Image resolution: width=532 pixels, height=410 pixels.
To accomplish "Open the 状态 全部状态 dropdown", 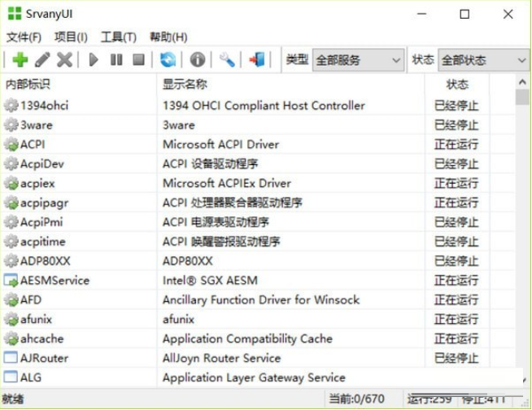I will pos(484,60).
